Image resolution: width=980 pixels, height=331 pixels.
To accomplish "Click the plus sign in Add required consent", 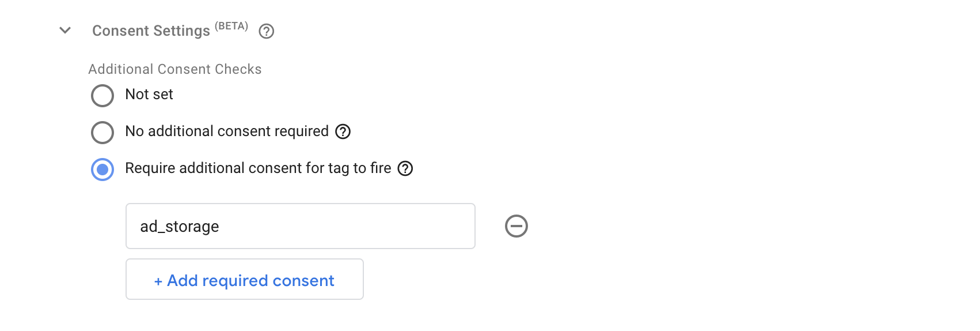I will [158, 281].
